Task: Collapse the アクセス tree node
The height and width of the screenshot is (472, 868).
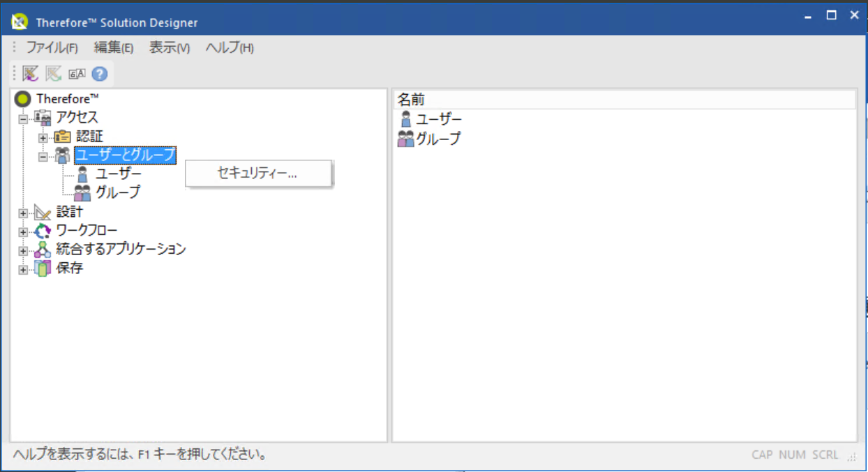Action: pos(23,119)
